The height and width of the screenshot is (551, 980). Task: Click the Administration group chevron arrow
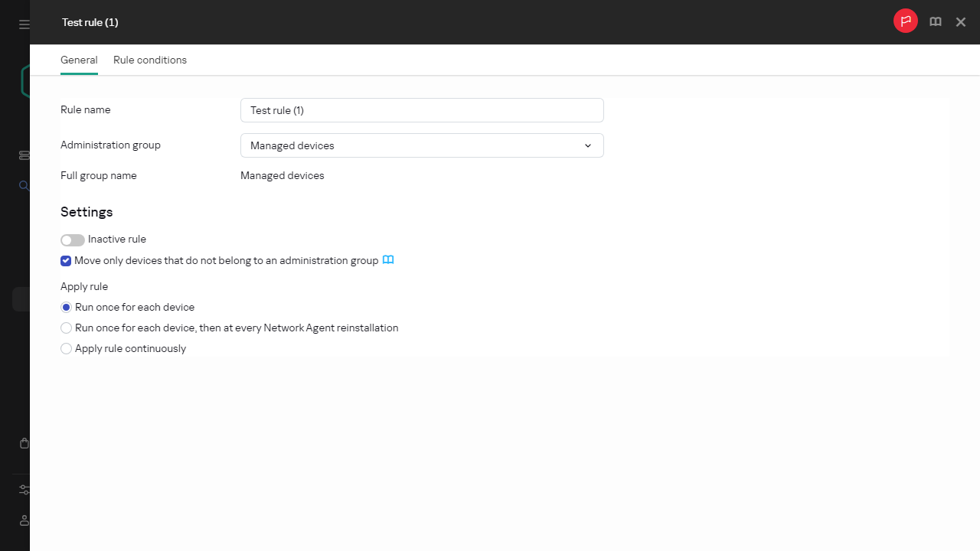tap(588, 145)
